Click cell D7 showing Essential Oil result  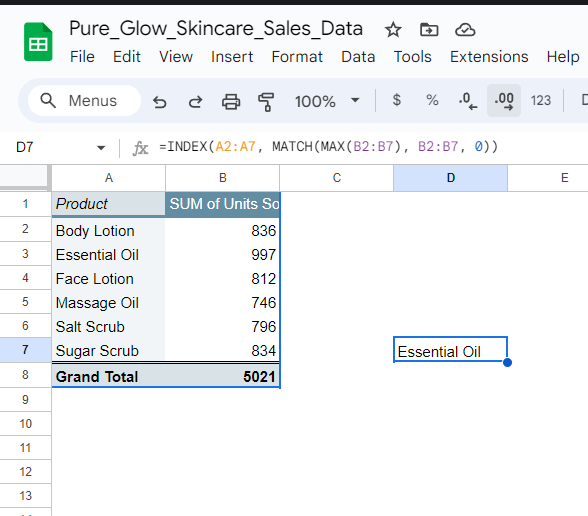click(x=450, y=350)
